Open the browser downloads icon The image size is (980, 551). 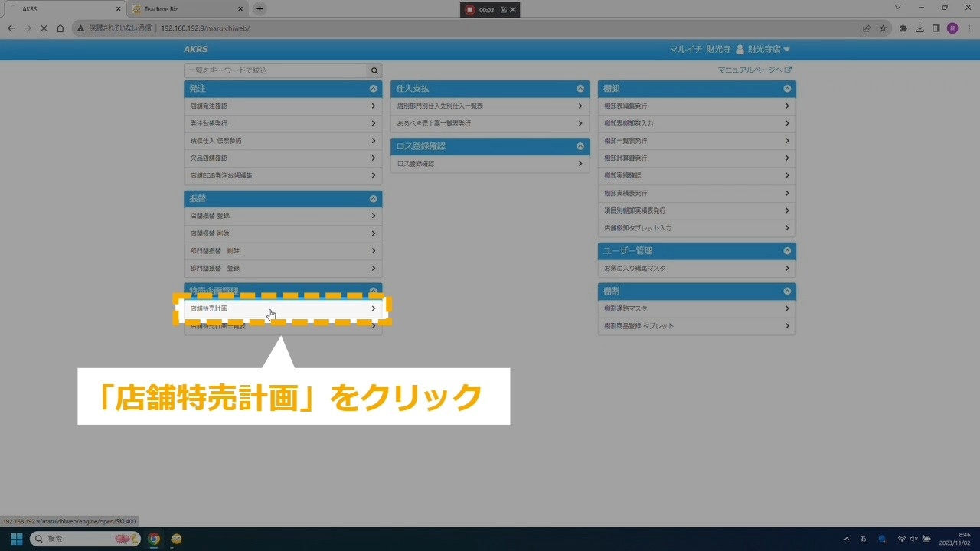pyautogui.click(x=920, y=28)
